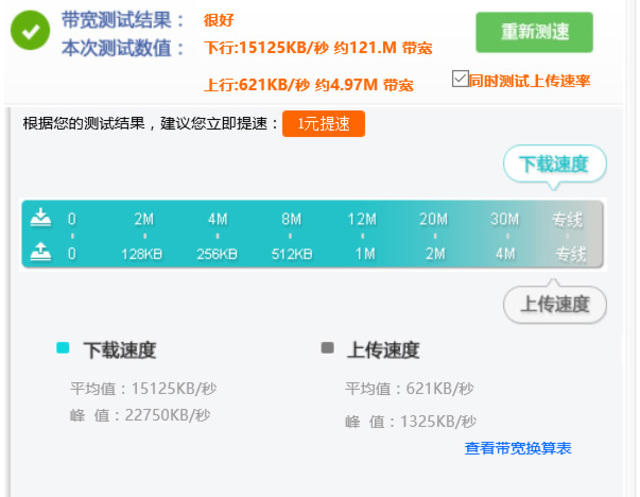This screenshot has height=497, width=640.
Task: Toggle 同时测试上传速率 checkbox
Action: [x=460, y=79]
